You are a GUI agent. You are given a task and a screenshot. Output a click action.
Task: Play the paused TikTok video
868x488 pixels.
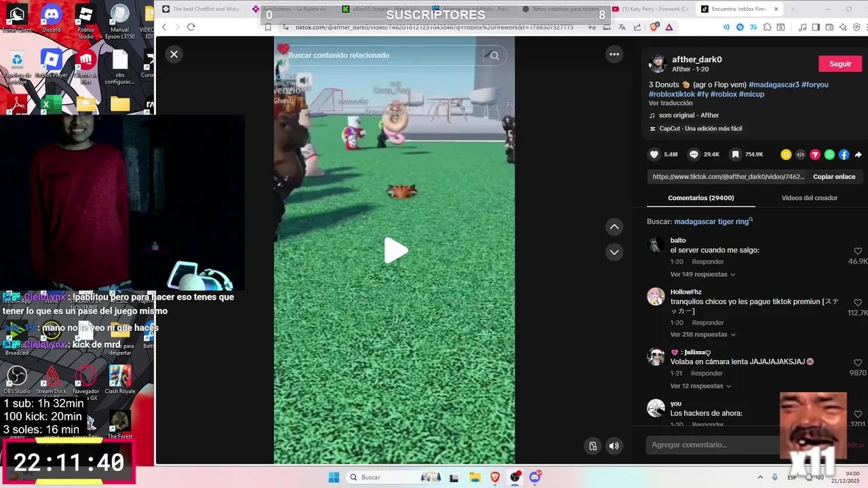pyautogui.click(x=396, y=251)
